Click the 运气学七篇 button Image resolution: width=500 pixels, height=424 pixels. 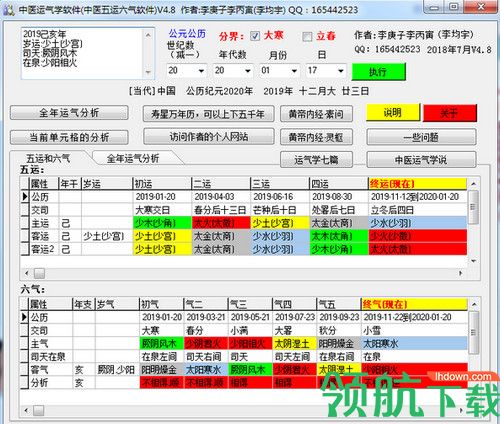tap(316, 160)
